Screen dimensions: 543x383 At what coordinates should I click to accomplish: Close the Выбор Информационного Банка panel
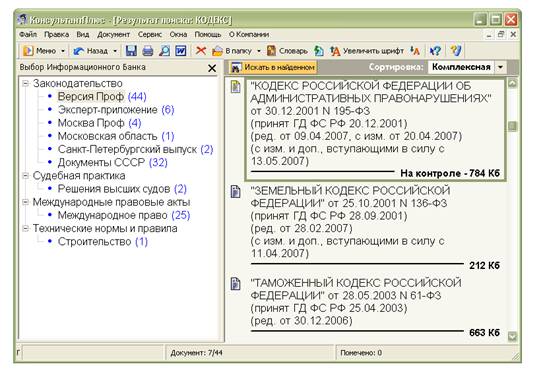click(212, 68)
